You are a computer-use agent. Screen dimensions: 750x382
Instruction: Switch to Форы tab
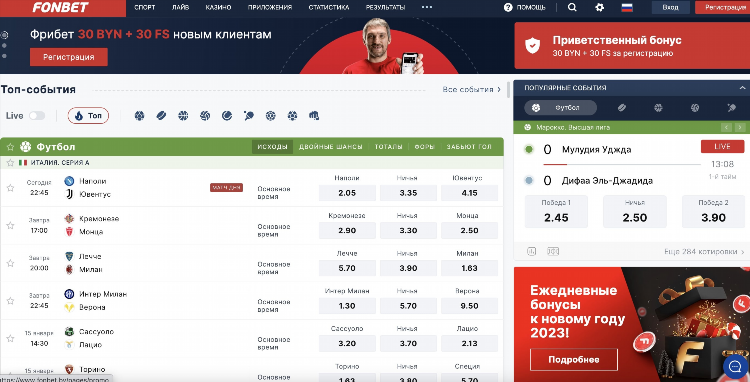[424, 147]
